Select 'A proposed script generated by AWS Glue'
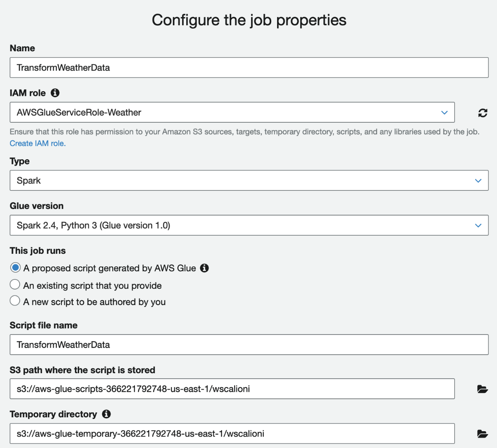 tap(15, 268)
